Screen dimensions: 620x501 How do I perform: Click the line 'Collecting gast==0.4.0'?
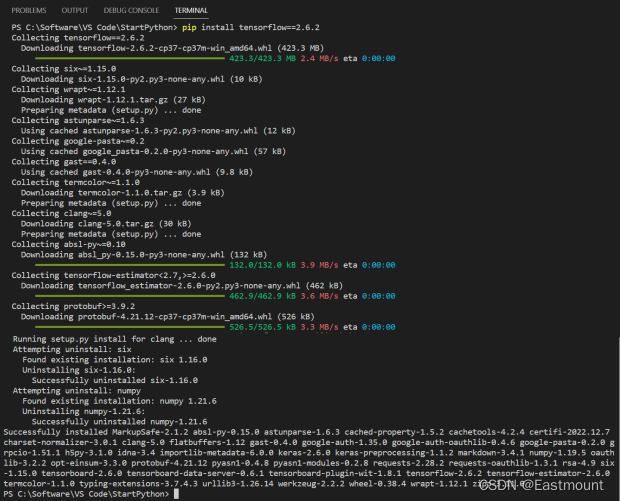tap(64, 162)
